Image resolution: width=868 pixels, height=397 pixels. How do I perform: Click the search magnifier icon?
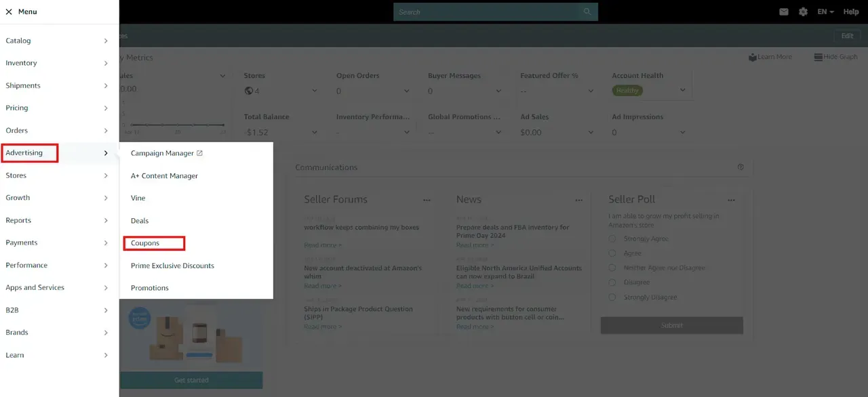[587, 12]
